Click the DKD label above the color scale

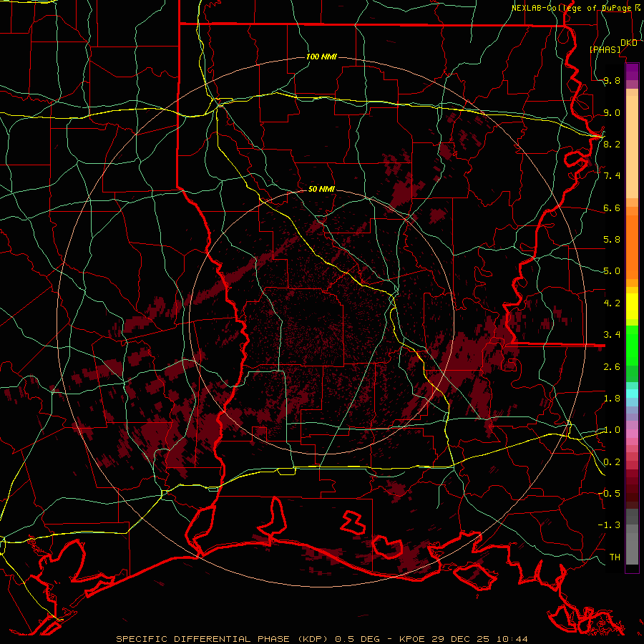[628, 43]
